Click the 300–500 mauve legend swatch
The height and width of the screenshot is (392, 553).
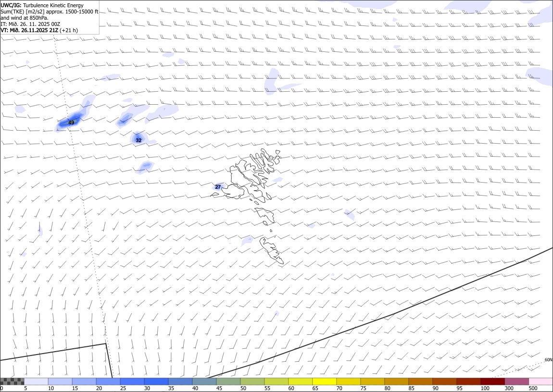516,381
